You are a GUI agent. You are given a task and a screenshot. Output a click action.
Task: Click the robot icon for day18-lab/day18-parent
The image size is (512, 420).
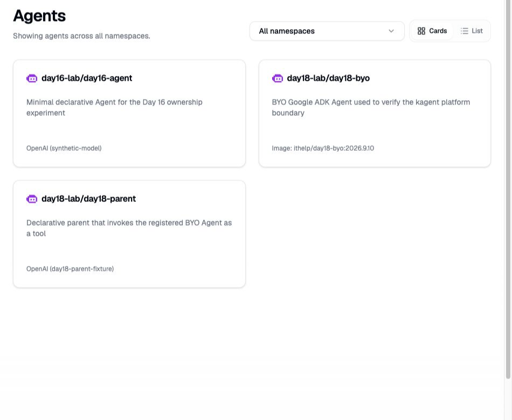pyautogui.click(x=32, y=199)
